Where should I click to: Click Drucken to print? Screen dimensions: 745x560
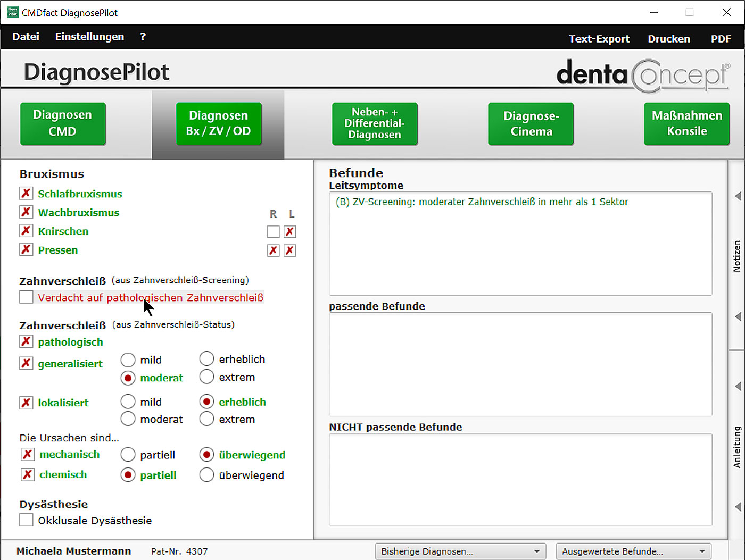point(669,39)
